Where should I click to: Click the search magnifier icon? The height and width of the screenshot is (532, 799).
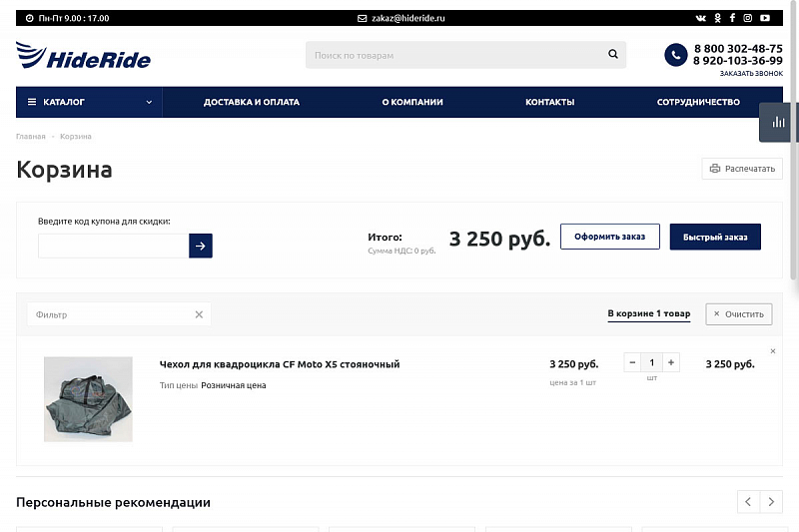pos(613,54)
